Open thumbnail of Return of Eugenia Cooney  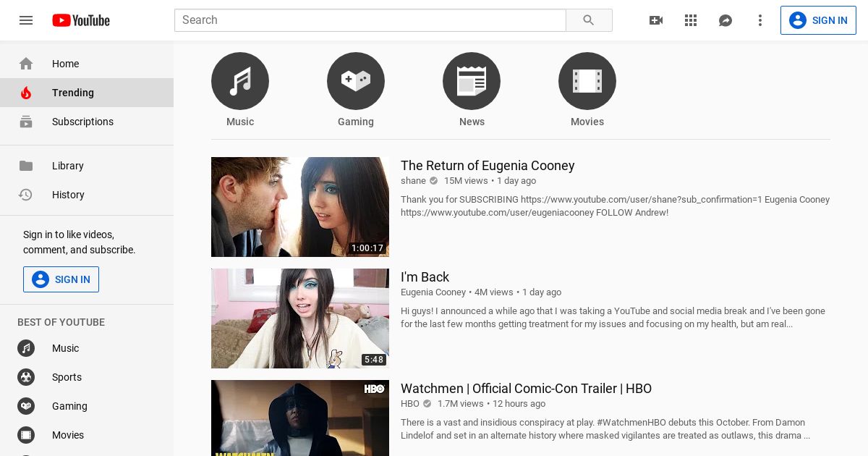(300, 207)
